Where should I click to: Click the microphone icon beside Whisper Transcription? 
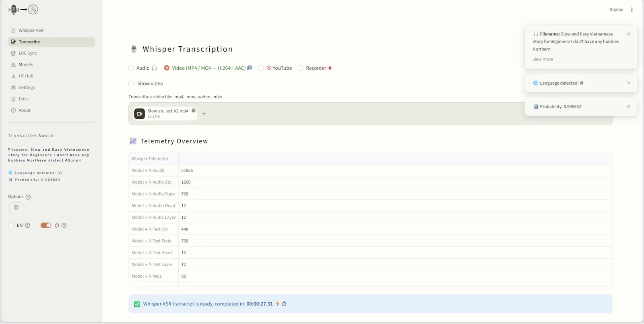134,49
